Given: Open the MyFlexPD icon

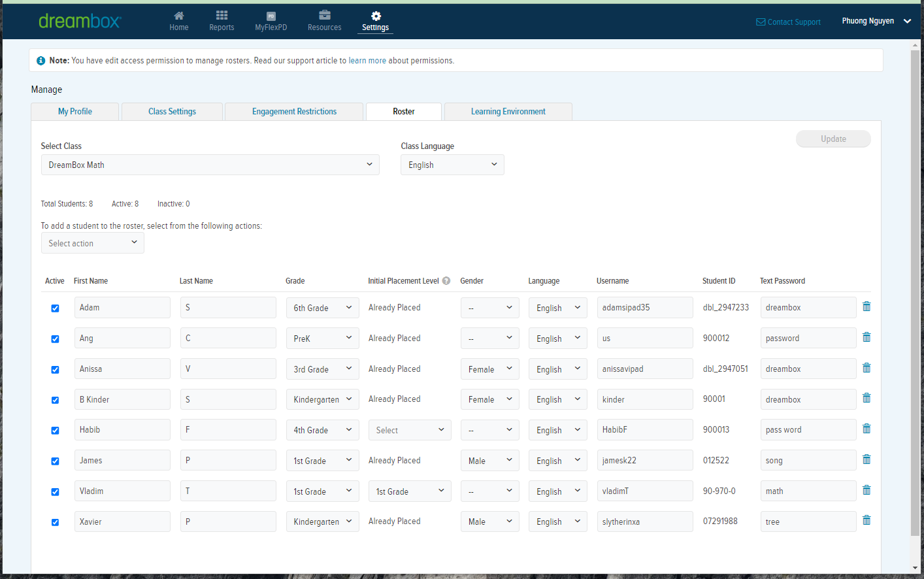Looking at the screenshot, I should tap(271, 16).
